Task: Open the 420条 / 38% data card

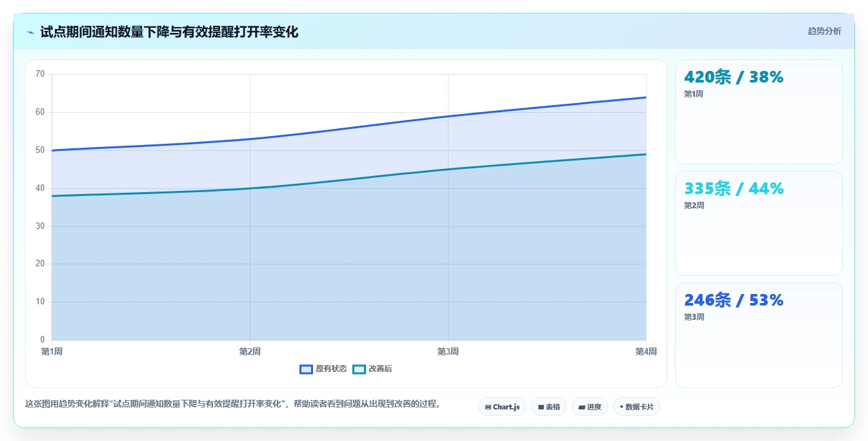Action: coord(759,112)
